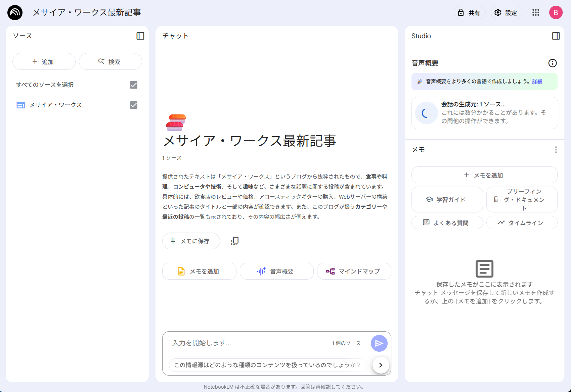Generate a 学習ガイド
The width and height of the screenshot is (571, 392).
(x=447, y=200)
